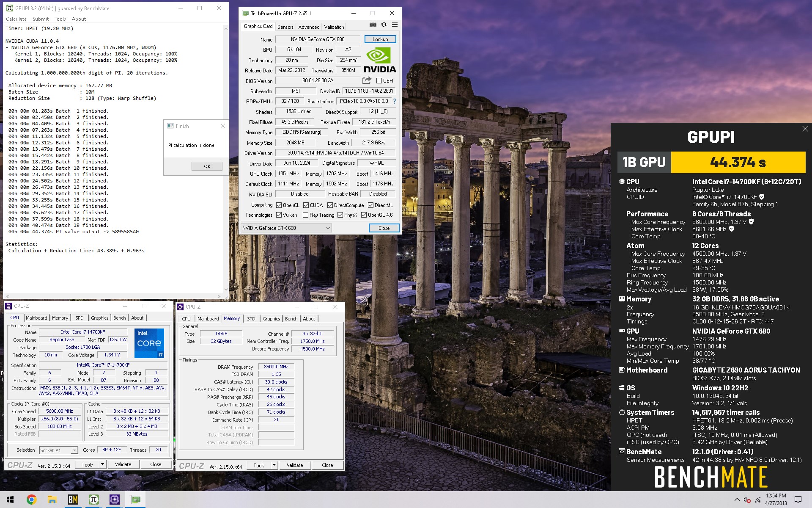Viewport: 812px width, 508px height.
Task: Open the GPU selection dropdown in GPU-Z
Action: pos(286,228)
